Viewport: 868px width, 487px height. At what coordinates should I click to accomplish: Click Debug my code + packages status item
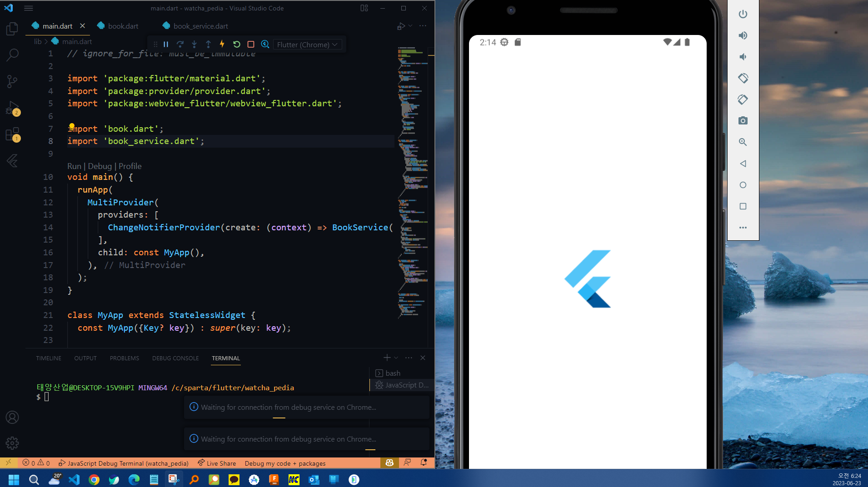tap(285, 463)
